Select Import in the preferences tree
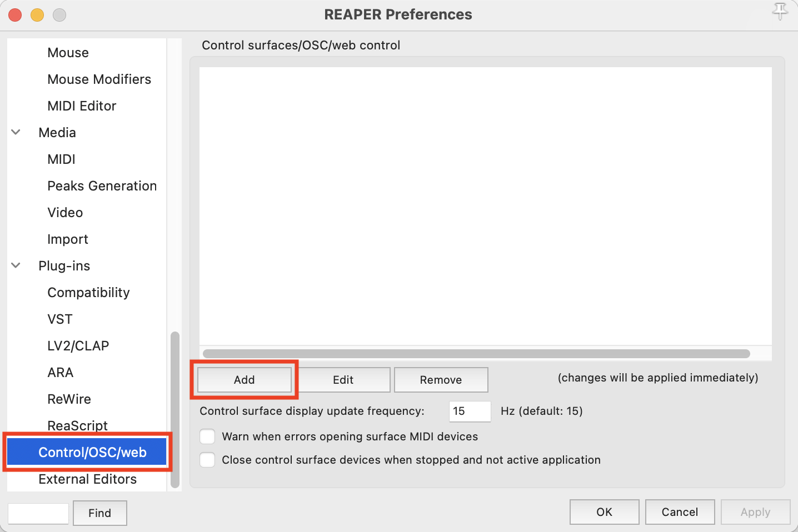The height and width of the screenshot is (532, 798). (x=68, y=239)
